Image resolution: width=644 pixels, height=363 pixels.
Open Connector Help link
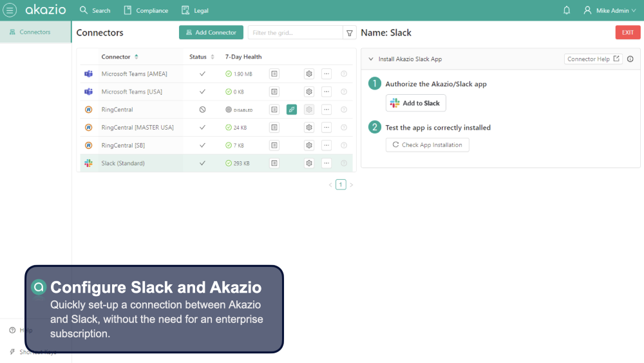tap(593, 59)
